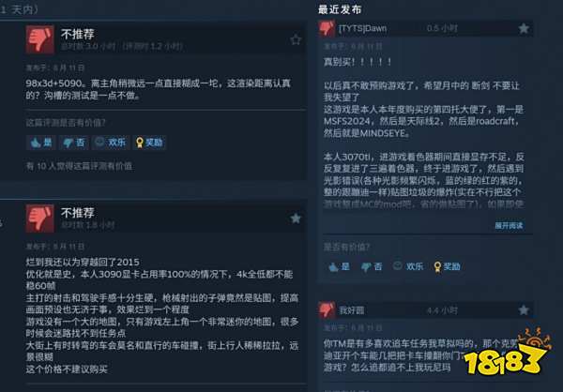Click the star icon on first 不推荐 review

pos(296,39)
